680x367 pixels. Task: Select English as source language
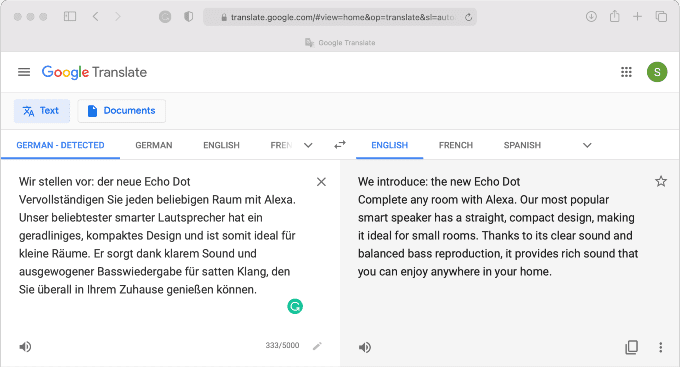221,145
